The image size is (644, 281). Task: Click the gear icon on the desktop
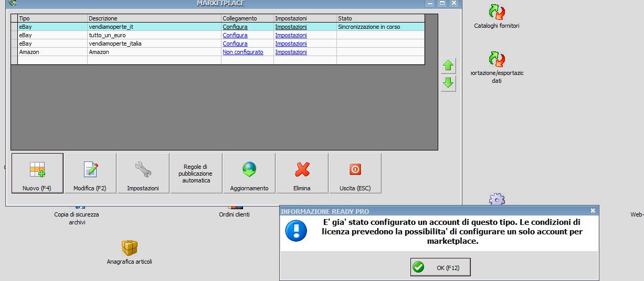(x=497, y=200)
